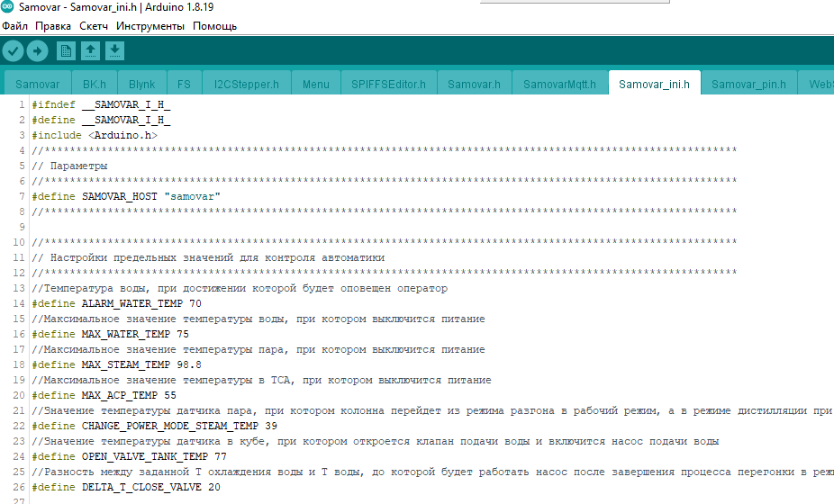The width and height of the screenshot is (834, 504).
Task: Open the I2CStepper.h tab
Action: pyautogui.click(x=245, y=85)
